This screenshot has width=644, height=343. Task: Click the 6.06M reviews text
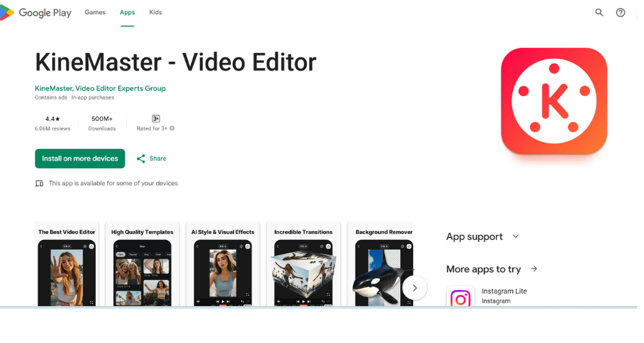(53, 129)
